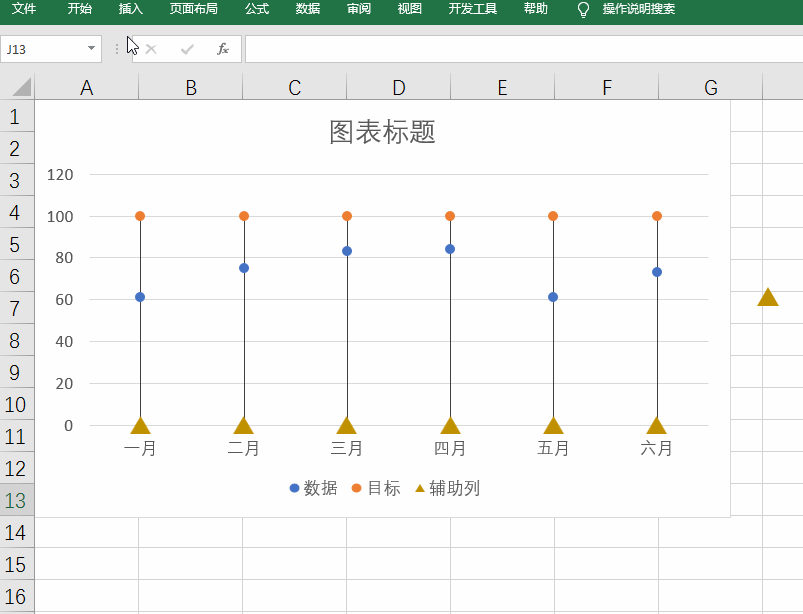Select the gold triangle marker at 六月
Image resolution: width=803 pixels, height=614 pixels.
657,426
